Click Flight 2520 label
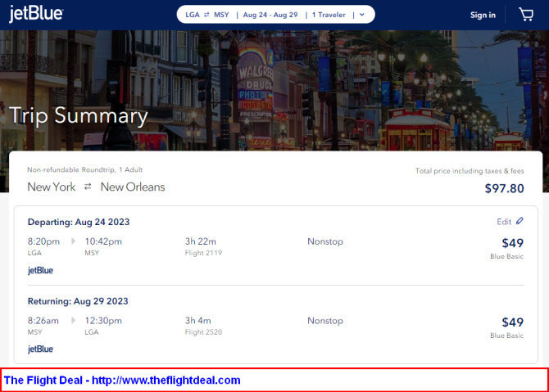This screenshot has width=549, height=392. (x=203, y=332)
